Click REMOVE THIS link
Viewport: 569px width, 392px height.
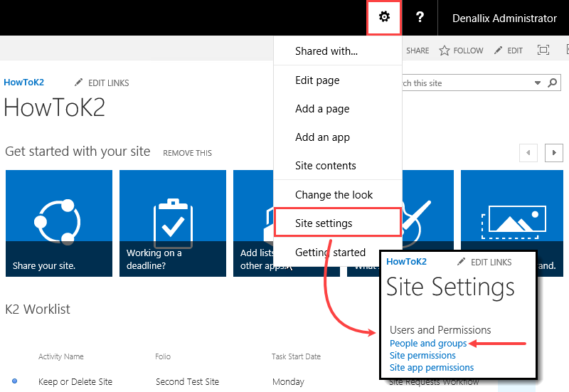[187, 153]
